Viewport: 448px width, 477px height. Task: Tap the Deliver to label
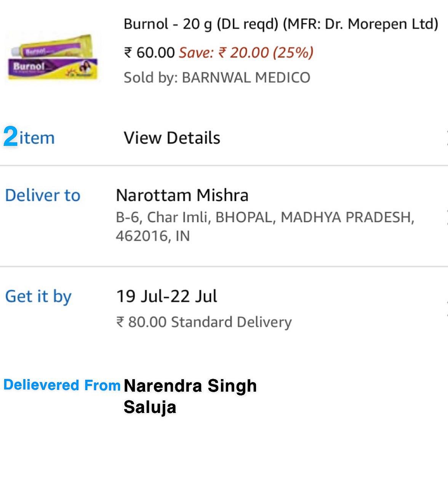pyautogui.click(x=43, y=195)
